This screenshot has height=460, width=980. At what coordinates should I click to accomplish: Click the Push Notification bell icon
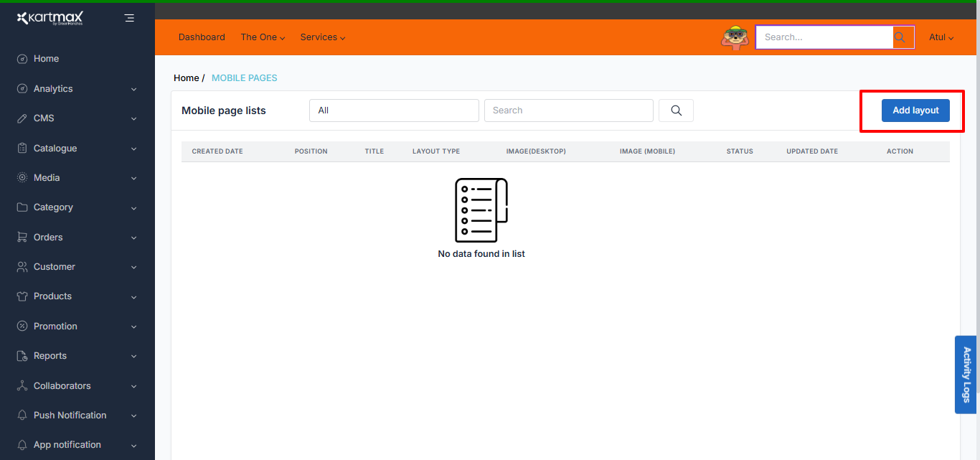point(21,415)
